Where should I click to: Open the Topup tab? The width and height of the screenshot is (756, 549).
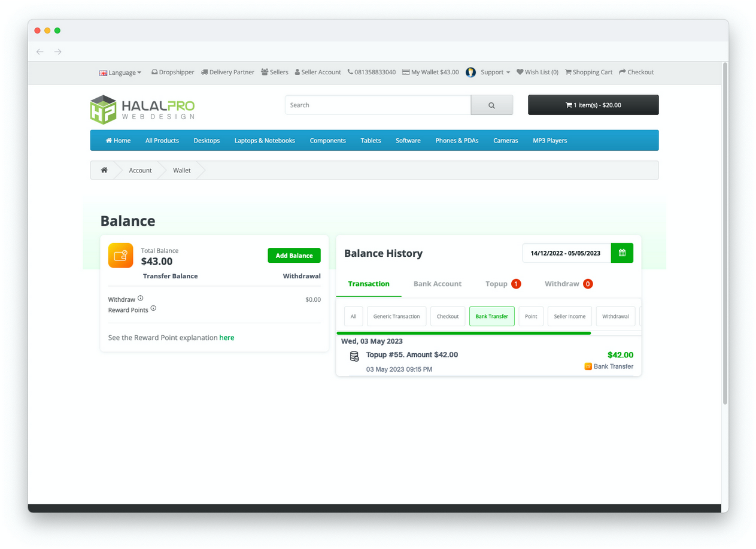click(497, 284)
